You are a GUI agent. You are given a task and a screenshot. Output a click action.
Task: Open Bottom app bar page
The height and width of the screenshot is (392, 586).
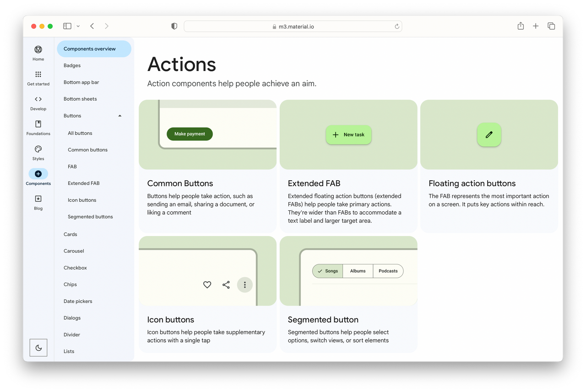click(x=81, y=82)
